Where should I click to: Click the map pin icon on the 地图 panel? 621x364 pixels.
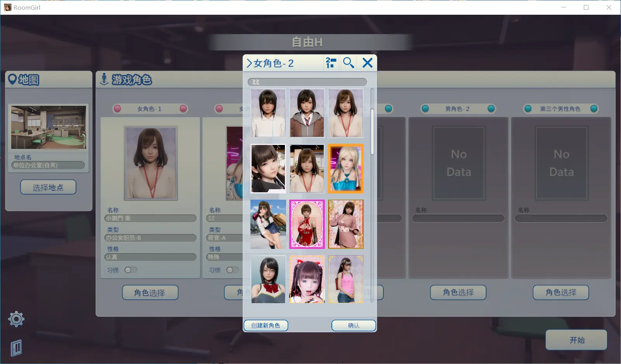pyautogui.click(x=13, y=79)
